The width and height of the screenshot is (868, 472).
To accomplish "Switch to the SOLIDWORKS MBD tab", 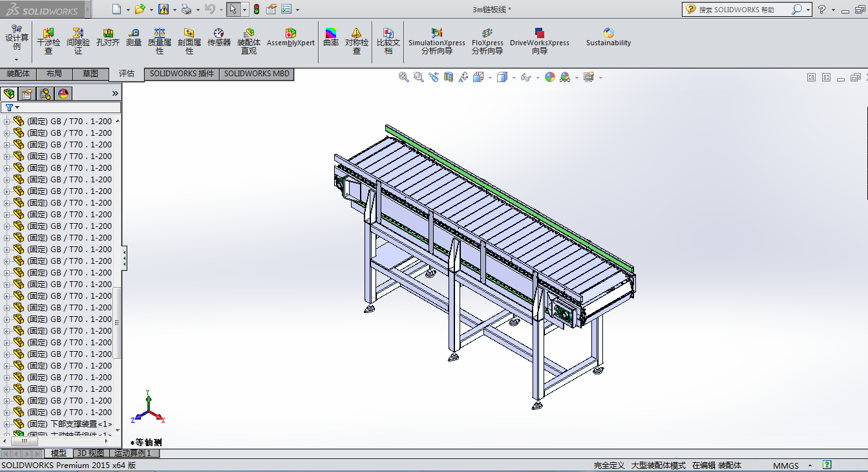I will [257, 74].
